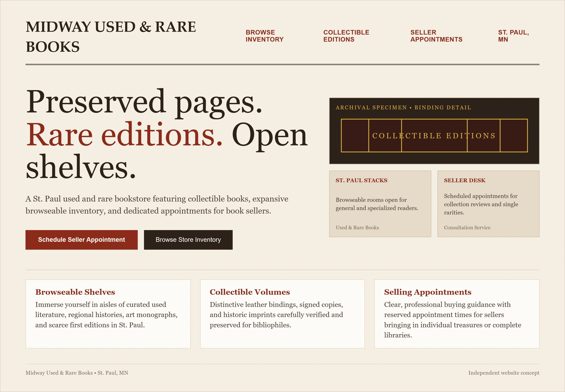565x392 pixels.
Task: Select the Selling Appointments heading
Action: 428,292
